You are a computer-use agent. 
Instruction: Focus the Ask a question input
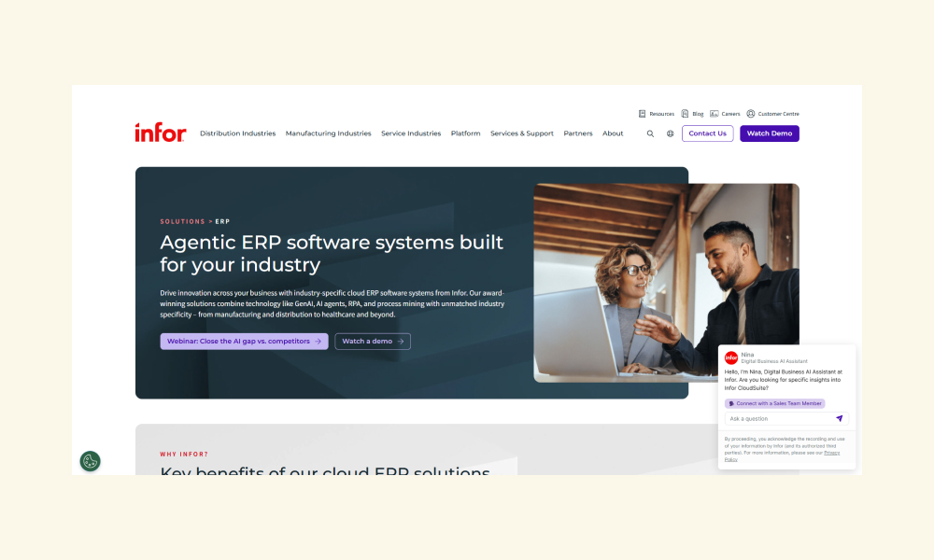pos(786,418)
